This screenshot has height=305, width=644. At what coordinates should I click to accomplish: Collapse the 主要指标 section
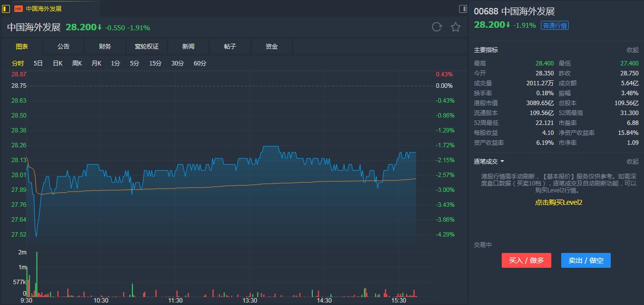coord(632,50)
